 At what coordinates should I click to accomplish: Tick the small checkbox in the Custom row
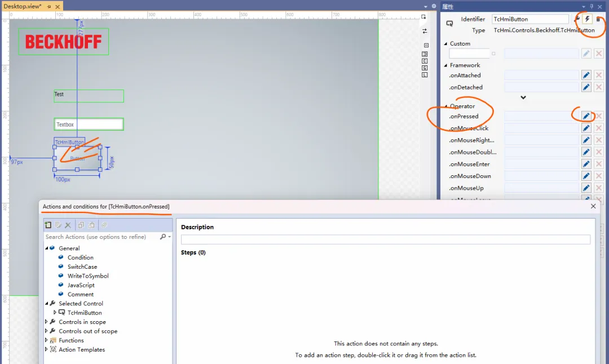(x=493, y=54)
